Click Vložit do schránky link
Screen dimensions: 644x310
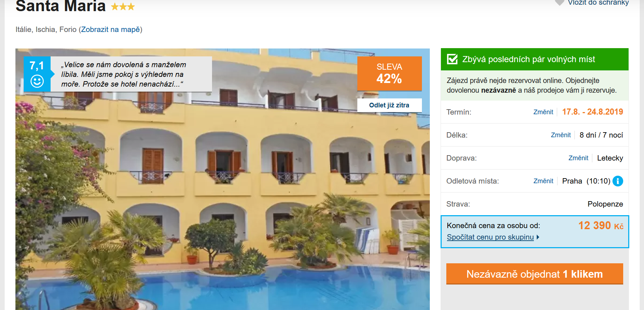coord(598,3)
